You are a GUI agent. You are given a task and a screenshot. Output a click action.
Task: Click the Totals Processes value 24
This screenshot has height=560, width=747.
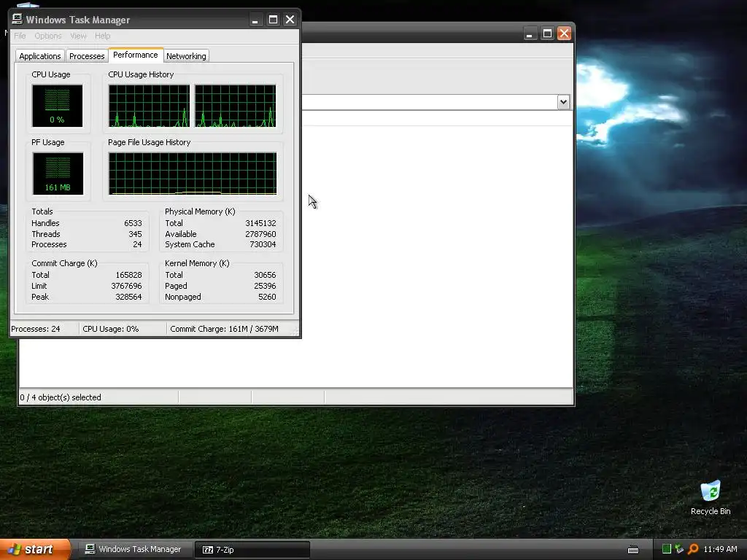coord(137,245)
